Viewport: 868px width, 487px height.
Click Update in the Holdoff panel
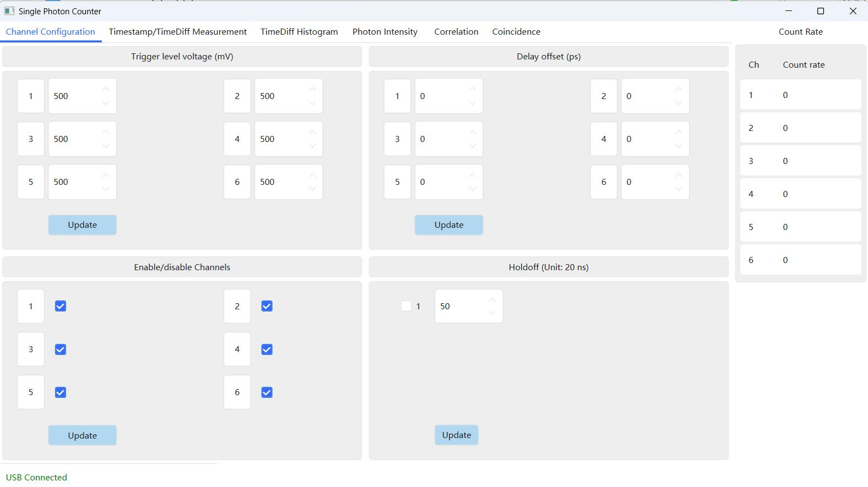point(456,435)
